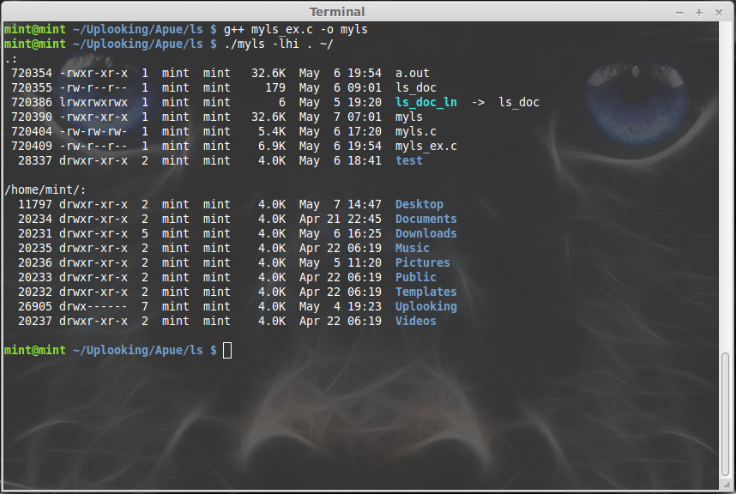Click the myls executable name row 720390
Viewport: 736px width, 494px height.
coord(408,117)
